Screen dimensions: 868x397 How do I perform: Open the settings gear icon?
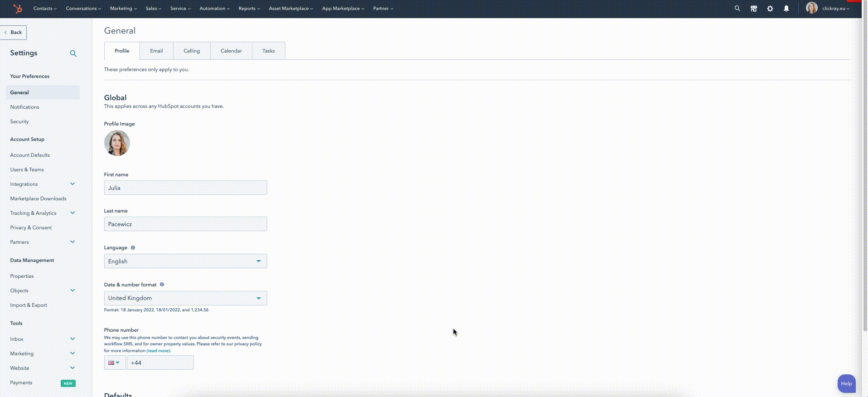(x=770, y=9)
